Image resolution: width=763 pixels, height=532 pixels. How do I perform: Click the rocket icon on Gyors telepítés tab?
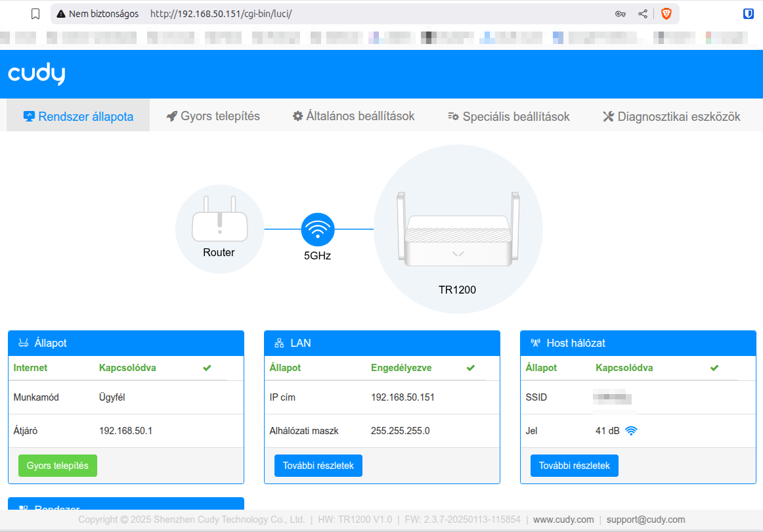tap(172, 116)
